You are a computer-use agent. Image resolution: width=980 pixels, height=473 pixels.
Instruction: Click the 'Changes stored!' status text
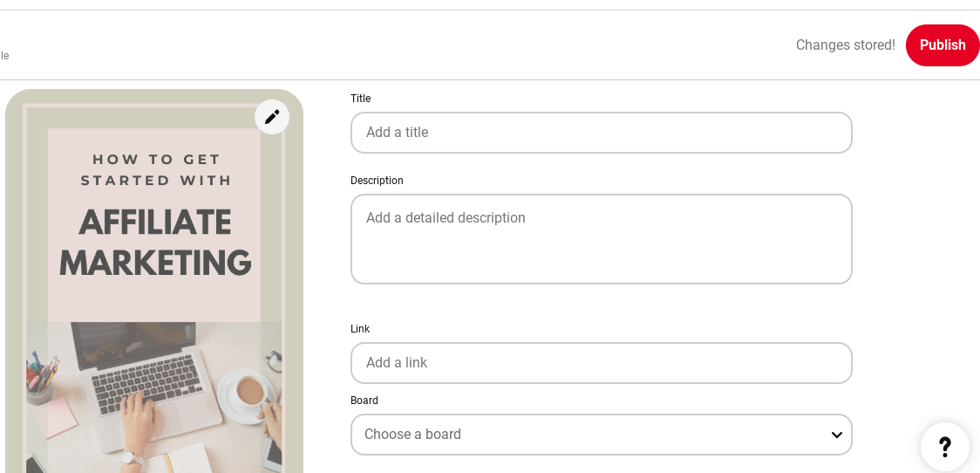tap(845, 45)
